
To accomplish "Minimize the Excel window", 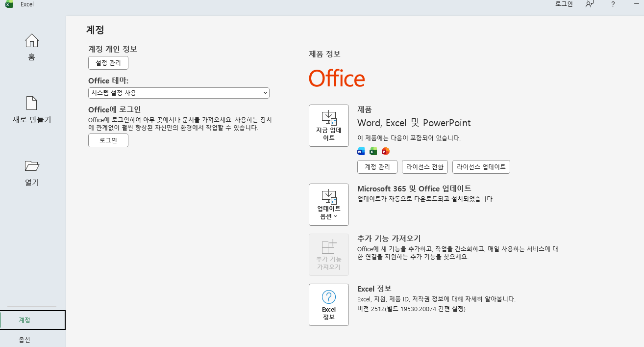I will coord(637,4).
